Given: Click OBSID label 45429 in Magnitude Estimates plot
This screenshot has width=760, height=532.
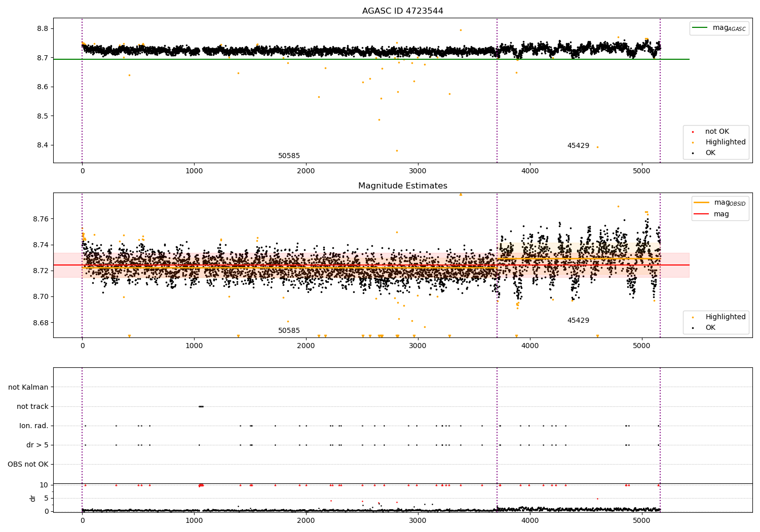Looking at the screenshot, I should [x=578, y=321].
